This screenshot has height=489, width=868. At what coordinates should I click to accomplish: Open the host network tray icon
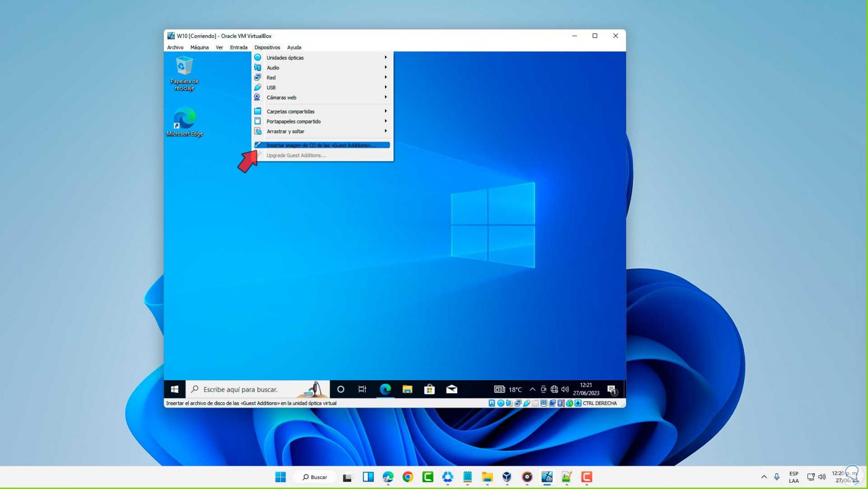click(x=811, y=477)
